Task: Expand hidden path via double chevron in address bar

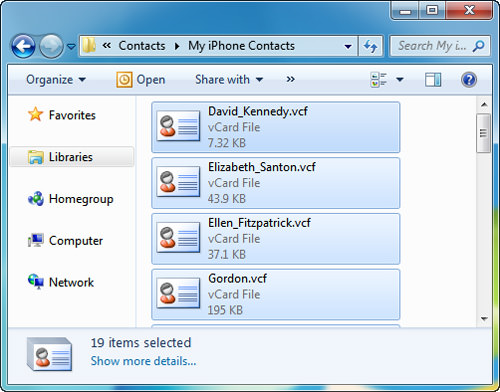Action: click(x=107, y=45)
